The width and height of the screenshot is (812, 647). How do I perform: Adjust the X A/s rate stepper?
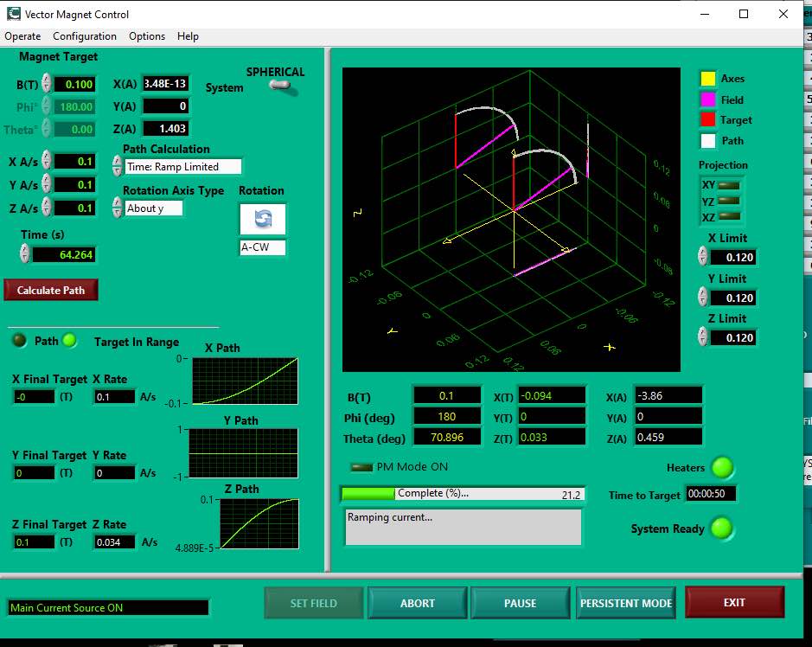point(47,161)
